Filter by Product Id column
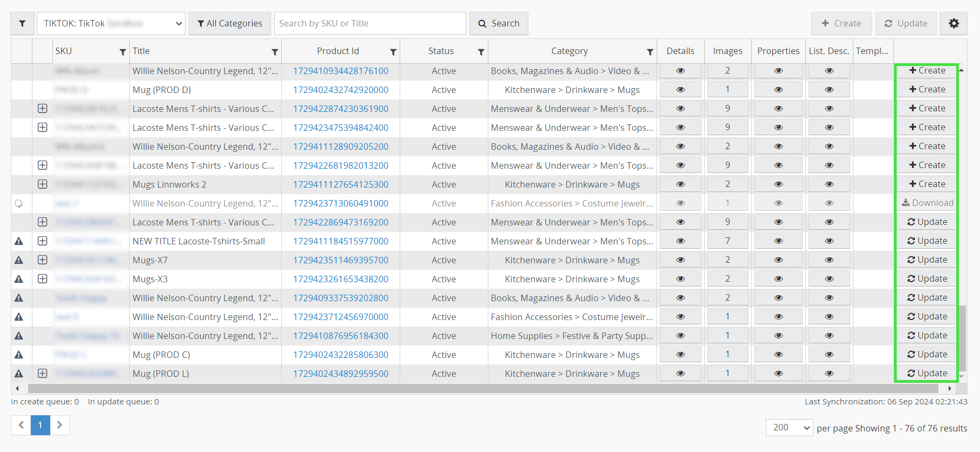980x452 pixels. click(393, 52)
